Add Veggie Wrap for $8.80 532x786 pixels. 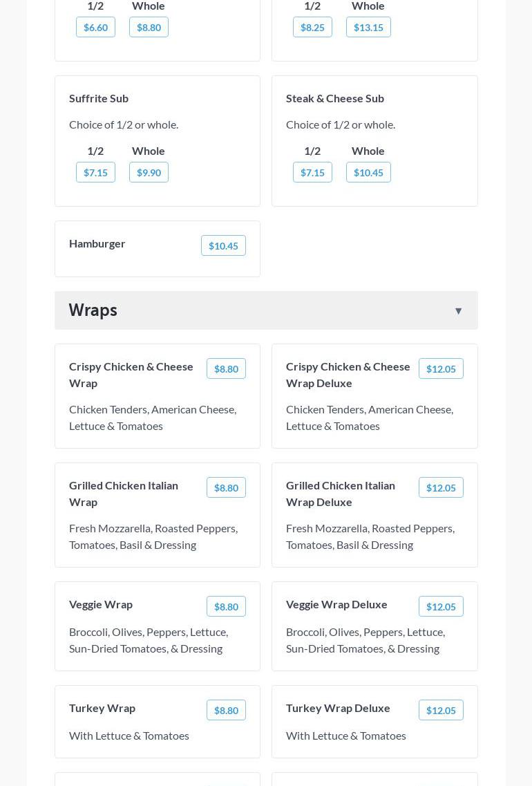(x=226, y=606)
